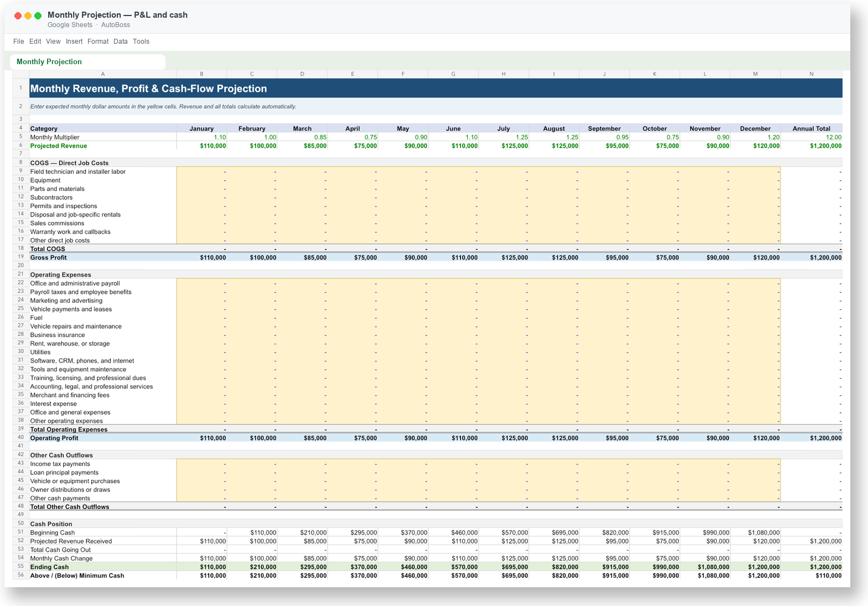Click the red close window button
868x606 pixels.
[x=18, y=15]
